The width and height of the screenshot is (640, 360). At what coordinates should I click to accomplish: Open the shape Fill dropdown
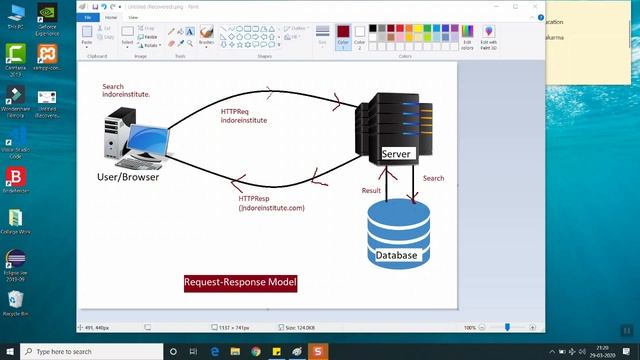[293, 37]
